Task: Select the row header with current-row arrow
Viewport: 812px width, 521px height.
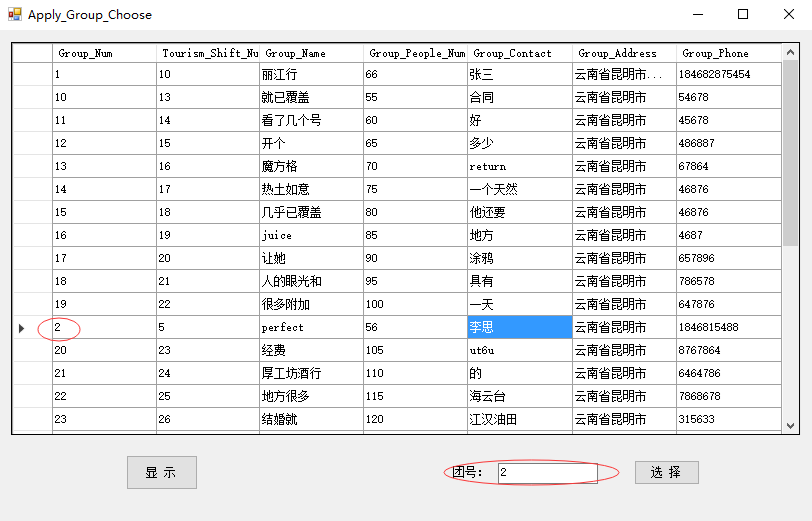Action: pyautogui.click(x=31, y=327)
